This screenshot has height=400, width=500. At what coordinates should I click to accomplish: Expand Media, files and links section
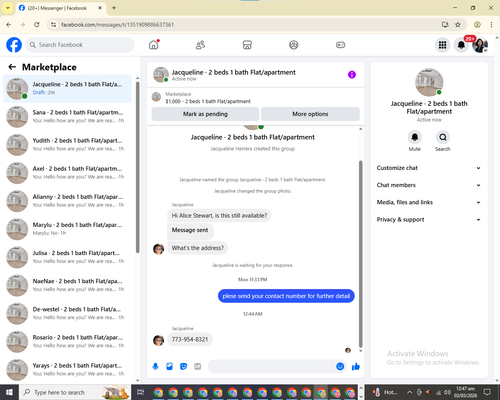429,202
